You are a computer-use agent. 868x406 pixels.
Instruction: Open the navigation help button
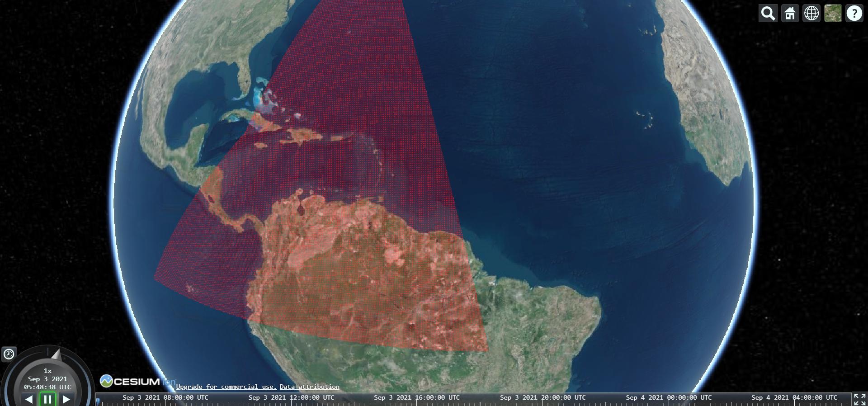[x=854, y=14]
